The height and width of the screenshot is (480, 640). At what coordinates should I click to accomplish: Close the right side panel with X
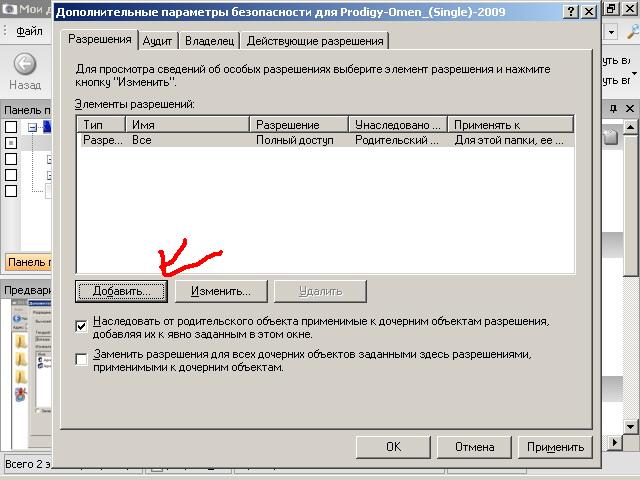(x=629, y=108)
